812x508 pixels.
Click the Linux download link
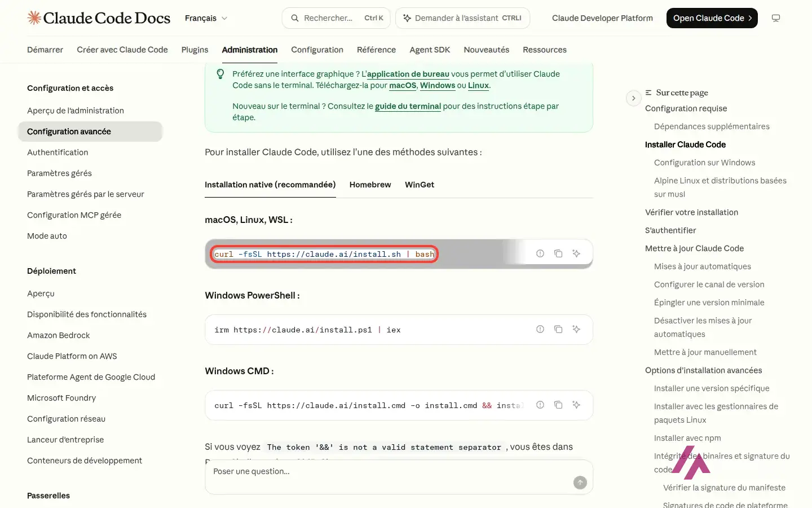pos(478,85)
